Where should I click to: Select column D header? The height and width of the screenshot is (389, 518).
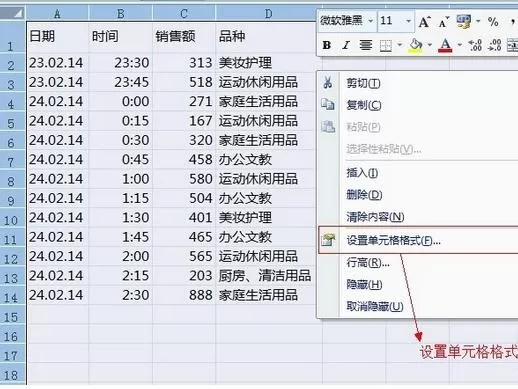[x=268, y=14]
